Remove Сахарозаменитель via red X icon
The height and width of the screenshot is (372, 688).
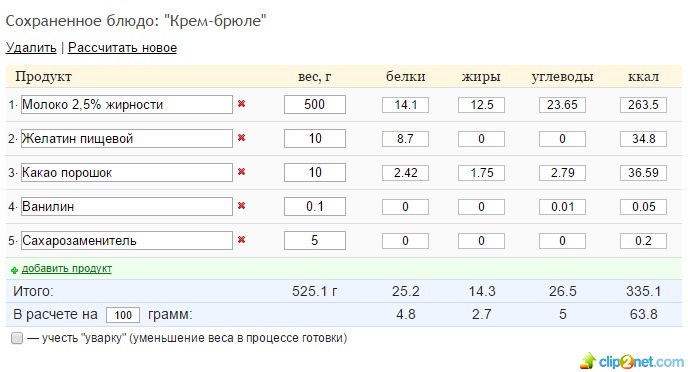pos(241,240)
